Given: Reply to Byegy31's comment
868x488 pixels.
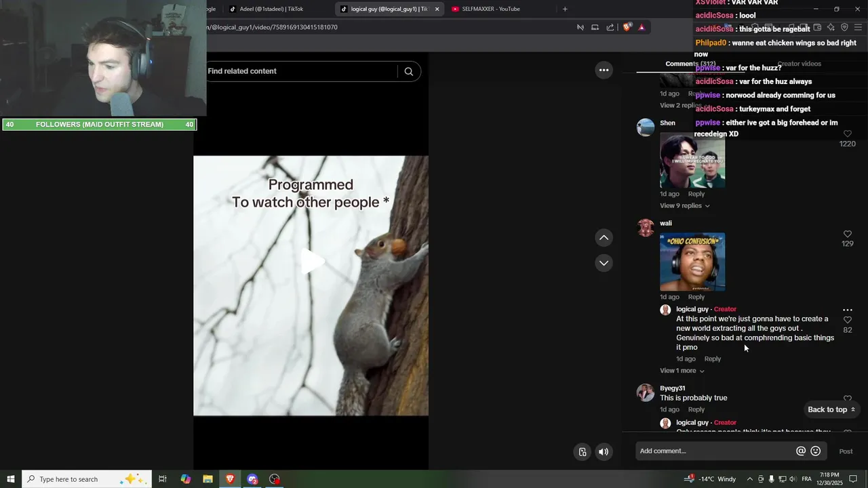Looking at the screenshot, I should coord(696,409).
